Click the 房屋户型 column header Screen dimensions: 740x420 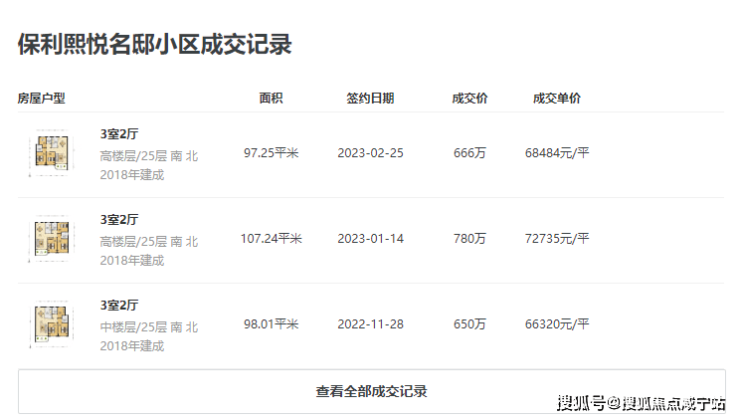42,98
